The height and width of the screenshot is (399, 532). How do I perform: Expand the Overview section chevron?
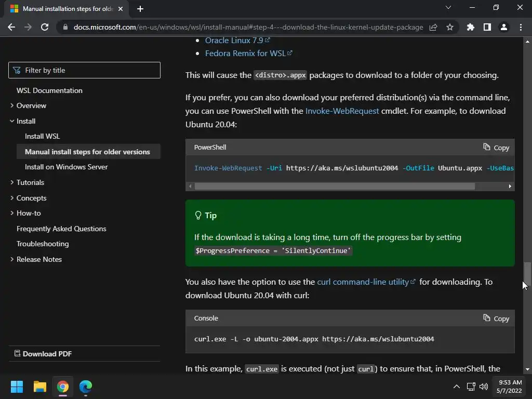(12, 105)
